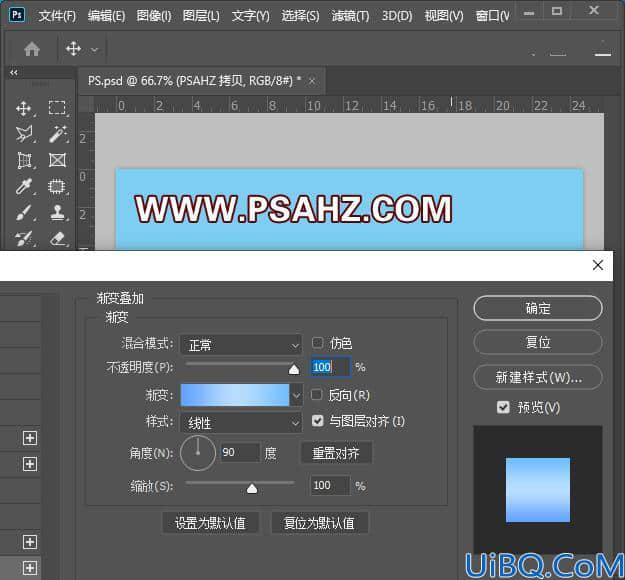Select the Brush tool

click(24, 212)
